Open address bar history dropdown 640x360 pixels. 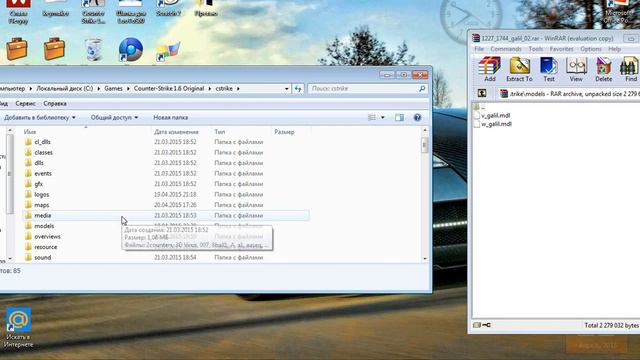tap(287, 89)
